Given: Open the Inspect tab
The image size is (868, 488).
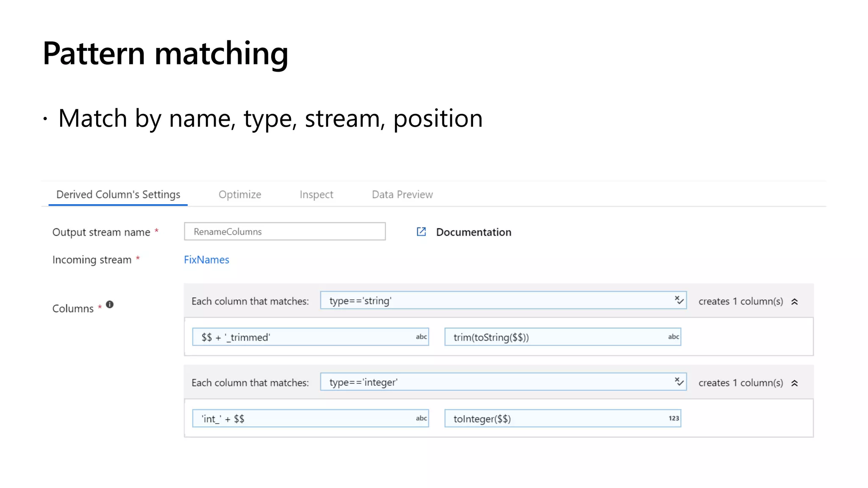Looking at the screenshot, I should click(x=316, y=194).
